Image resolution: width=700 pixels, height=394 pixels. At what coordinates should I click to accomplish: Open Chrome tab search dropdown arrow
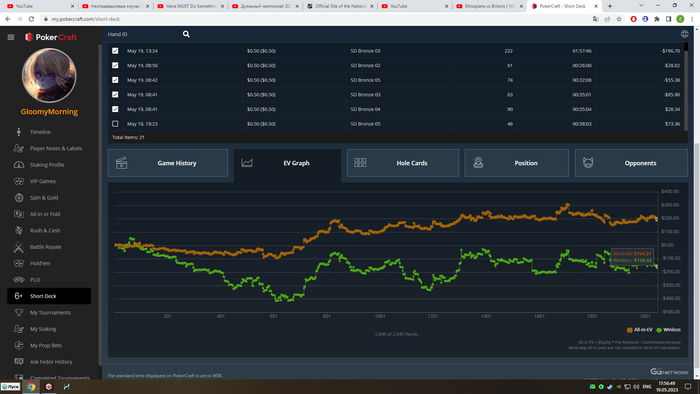(x=641, y=6)
